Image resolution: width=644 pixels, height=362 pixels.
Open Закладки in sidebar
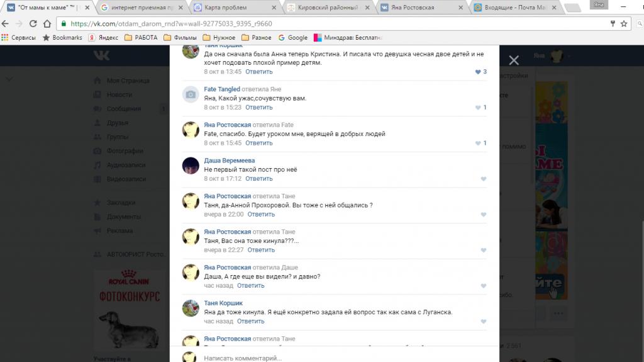pyautogui.click(x=114, y=202)
